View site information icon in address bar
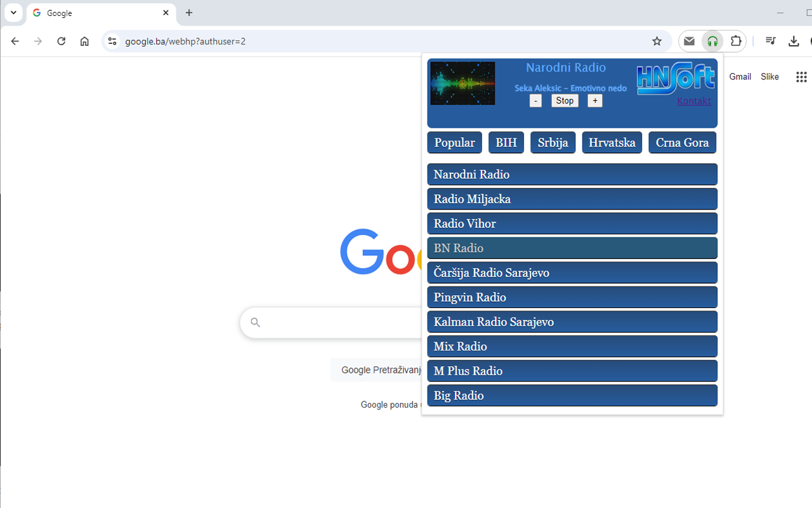The height and width of the screenshot is (508, 812). pyautogui.click(x=112, y=41)
